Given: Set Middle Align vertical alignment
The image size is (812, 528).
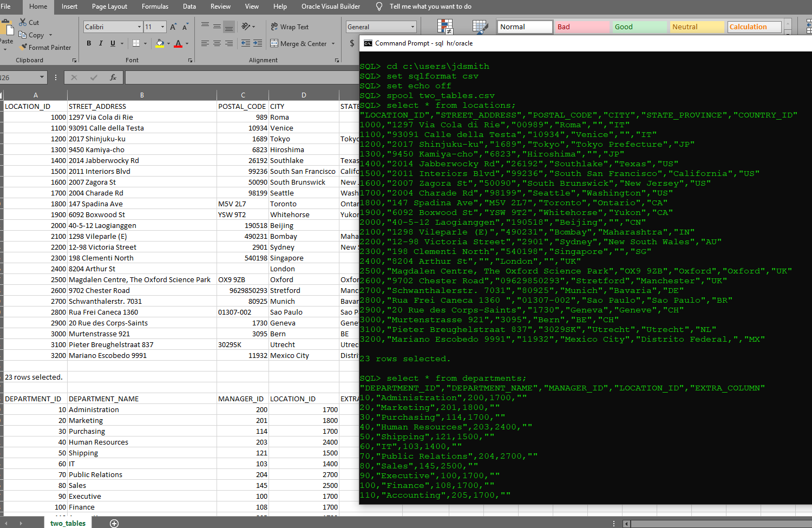Looking at the screenshot, I should tap(217, 26).
